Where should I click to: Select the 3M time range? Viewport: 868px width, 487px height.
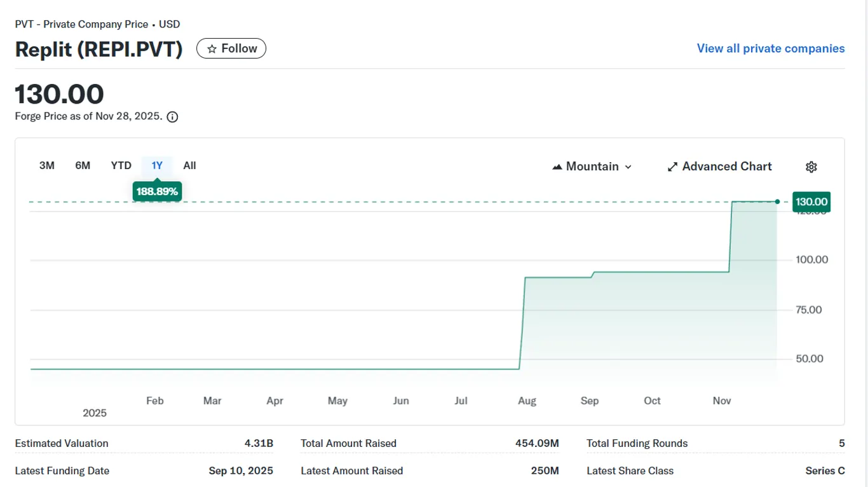tap(47, 166)
